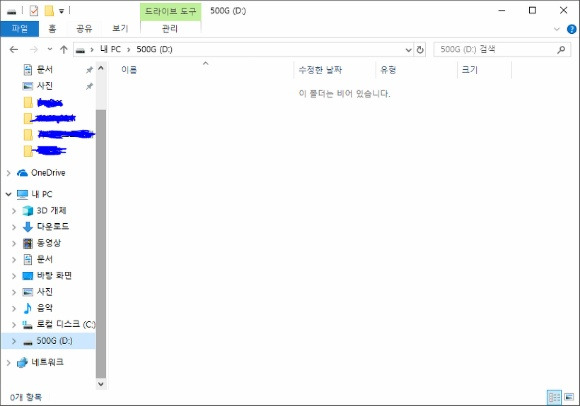Click the pin icon beside 문서
Viewport: 580px width, 406px height.
click(x=89, y=70)
